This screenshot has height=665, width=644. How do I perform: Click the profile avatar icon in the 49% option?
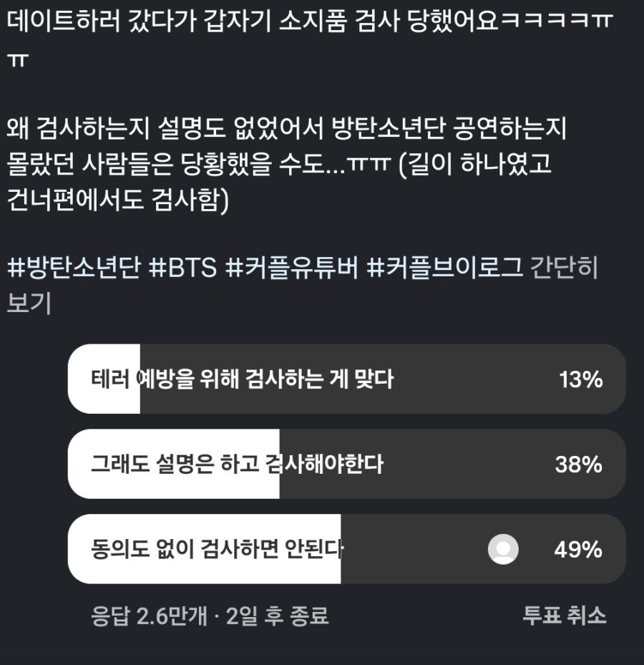click(x=503, y=549)
